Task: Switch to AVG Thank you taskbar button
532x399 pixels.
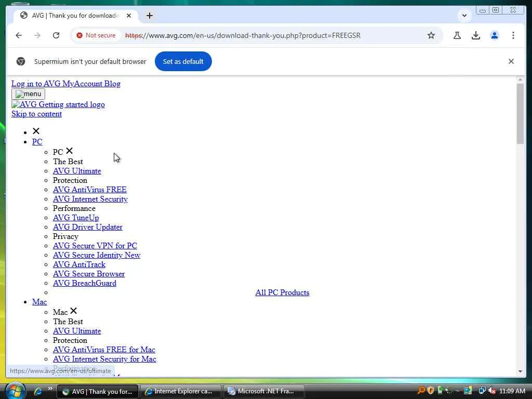Action: tap(98, 392)
